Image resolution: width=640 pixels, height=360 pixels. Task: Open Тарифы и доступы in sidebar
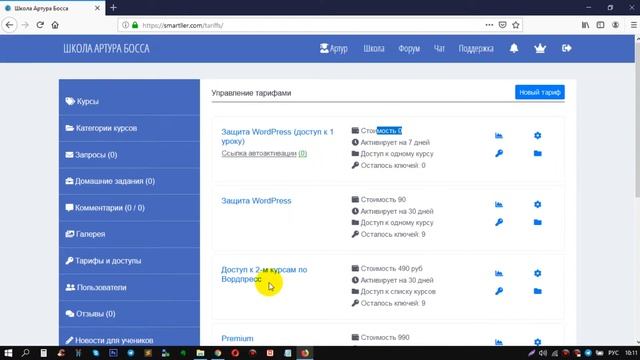pyautogui.click(x=129, y=261)
